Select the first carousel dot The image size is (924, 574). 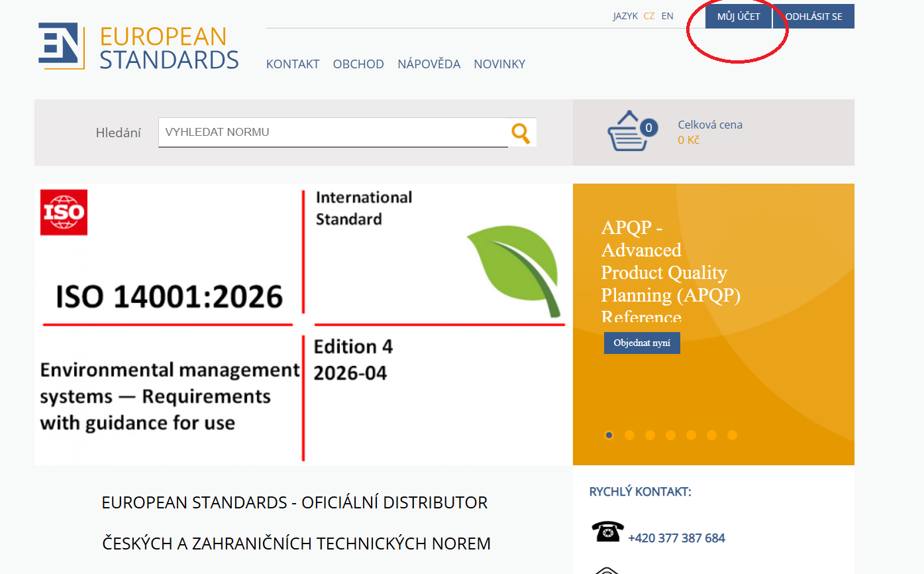pyautogui.click(x=609, y=435)
